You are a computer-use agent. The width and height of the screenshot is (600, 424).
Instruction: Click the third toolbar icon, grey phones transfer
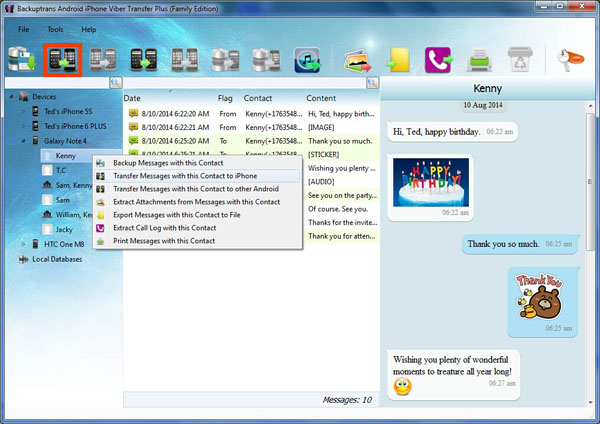tap(103, 60)
